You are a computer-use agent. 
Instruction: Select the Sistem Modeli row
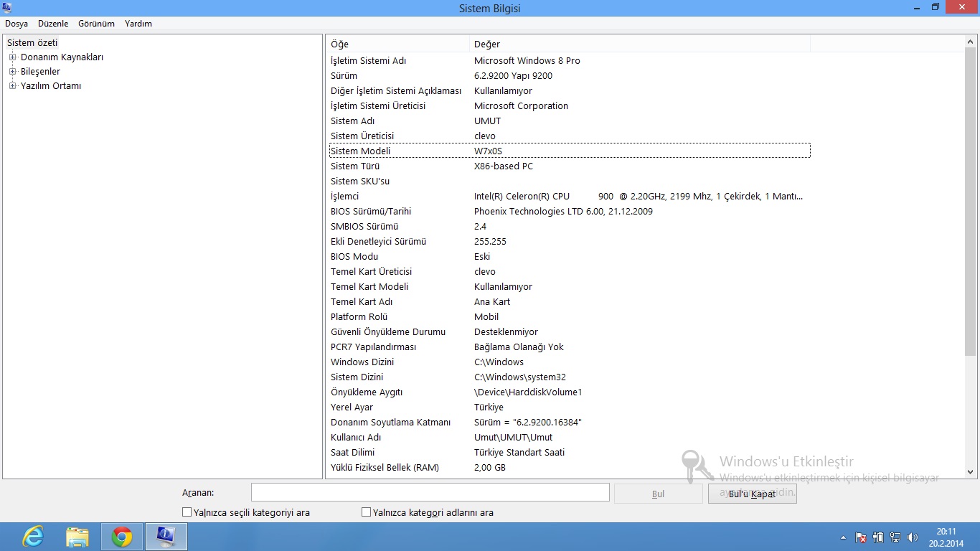[570, 151]
